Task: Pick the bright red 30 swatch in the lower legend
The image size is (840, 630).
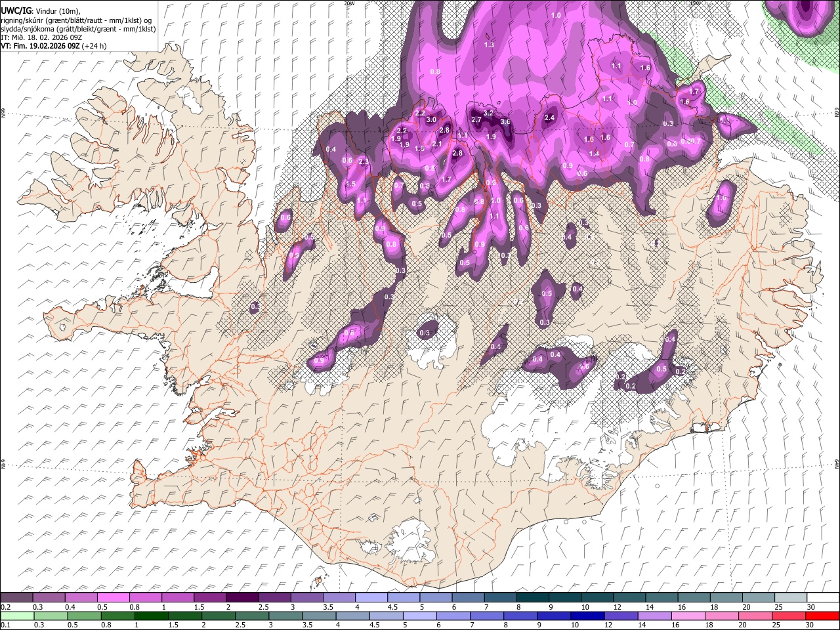Action: [x=822, y=616]
